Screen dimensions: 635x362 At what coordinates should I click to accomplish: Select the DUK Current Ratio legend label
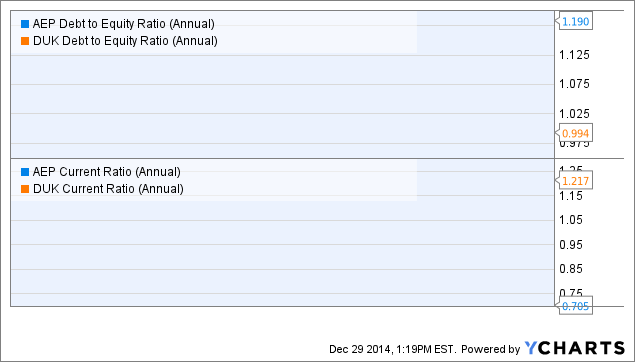point(108,189)
